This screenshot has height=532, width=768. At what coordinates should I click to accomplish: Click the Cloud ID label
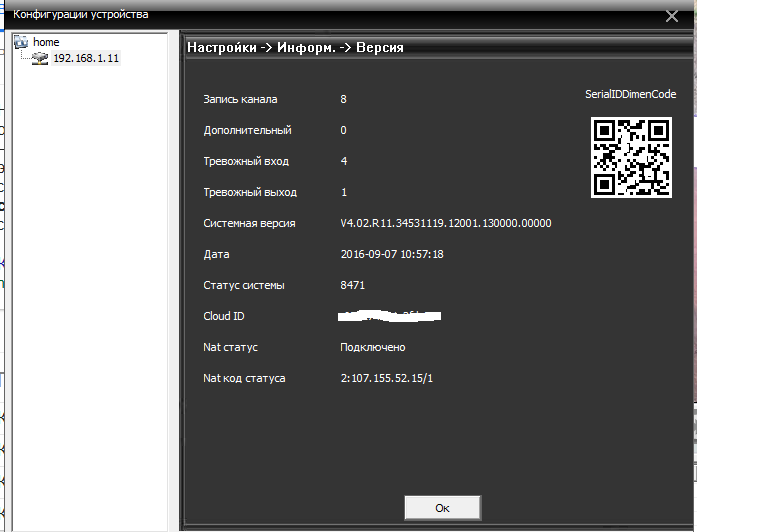click(224, 316)
